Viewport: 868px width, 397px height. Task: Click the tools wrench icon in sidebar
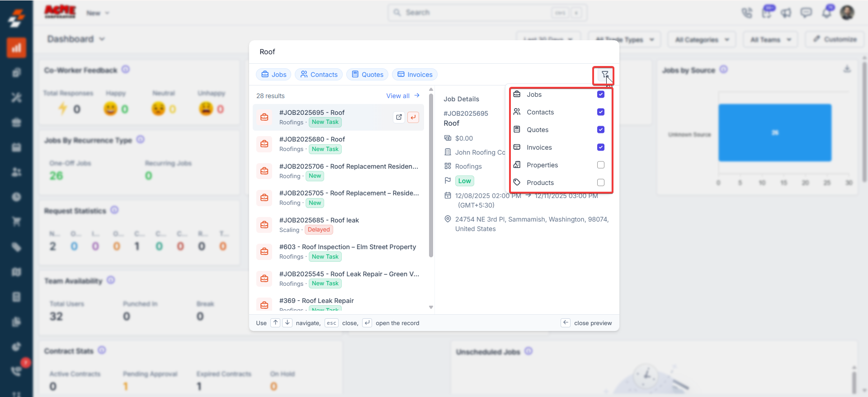click(x=16, y=97)
